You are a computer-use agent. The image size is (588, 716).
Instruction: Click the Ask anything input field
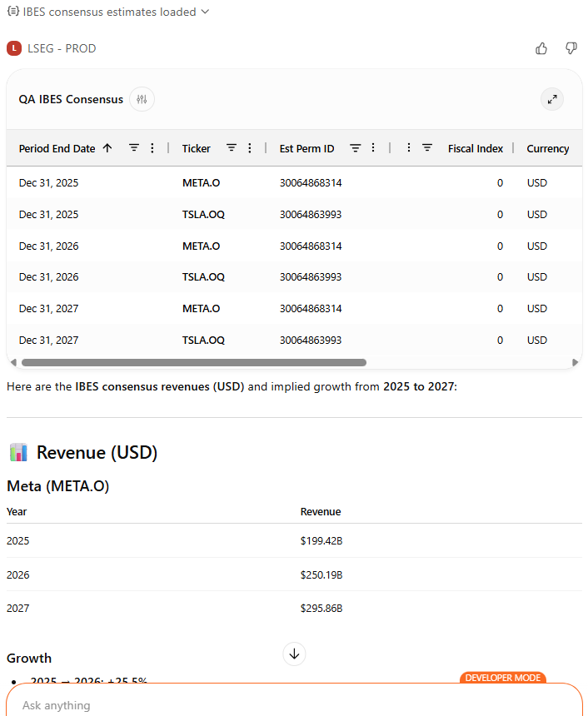click(293, 704)
